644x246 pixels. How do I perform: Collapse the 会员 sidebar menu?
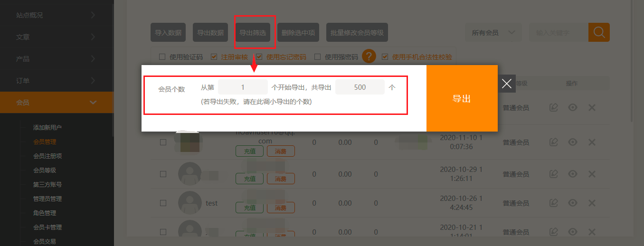(57, 103)
